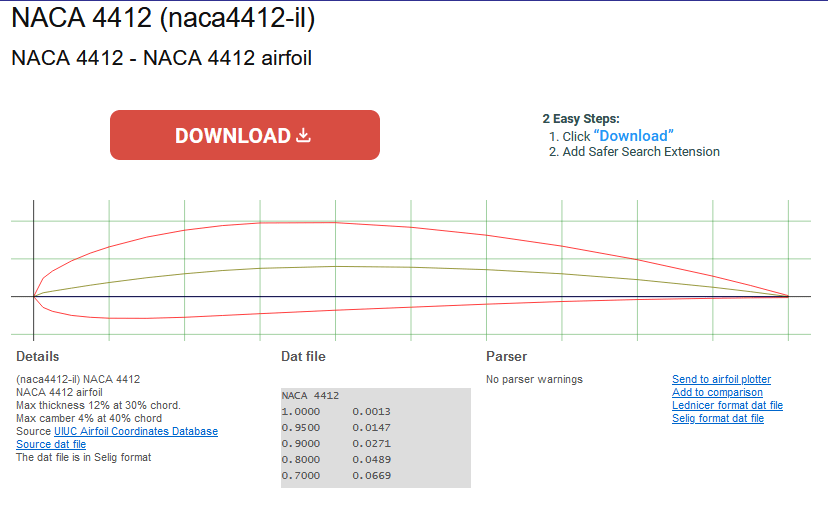
Task: Open the UIUC Airfoil Coordinates Database link
Action: tap(136, 432)
